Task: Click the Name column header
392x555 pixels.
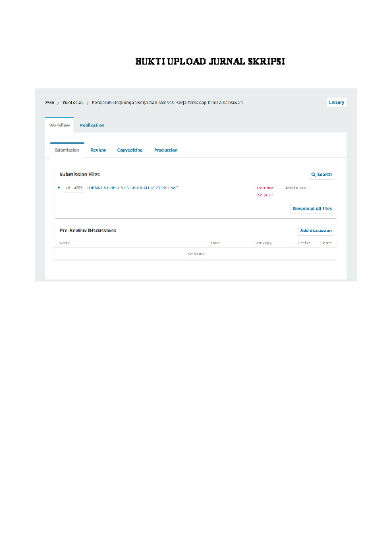Action: (65, 243)
